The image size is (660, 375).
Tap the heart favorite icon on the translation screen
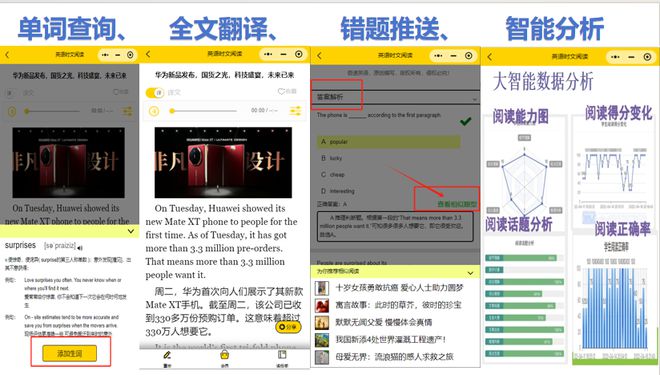[281, 91]
